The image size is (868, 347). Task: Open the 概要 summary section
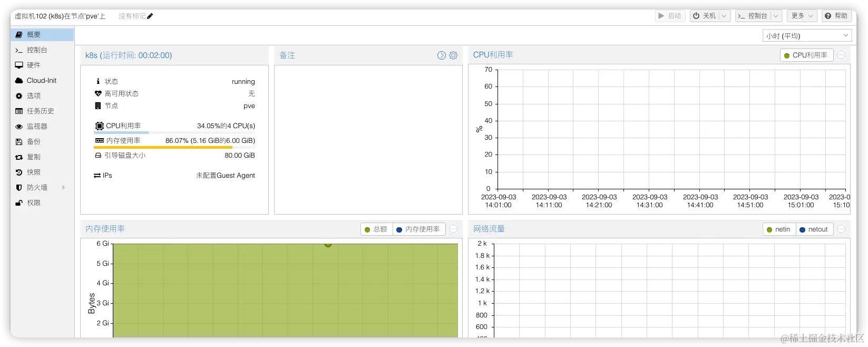pyautogui.click(x=42, y=35)
